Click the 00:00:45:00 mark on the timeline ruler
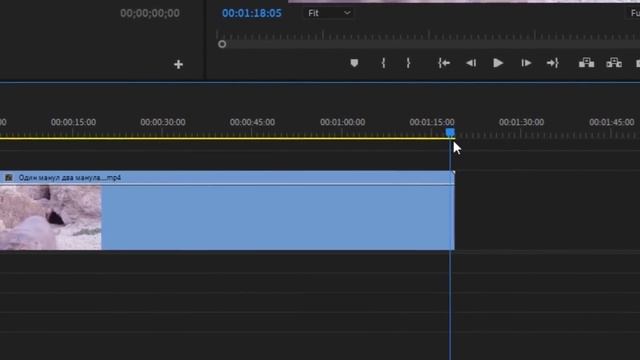 (x=252, y=122)
